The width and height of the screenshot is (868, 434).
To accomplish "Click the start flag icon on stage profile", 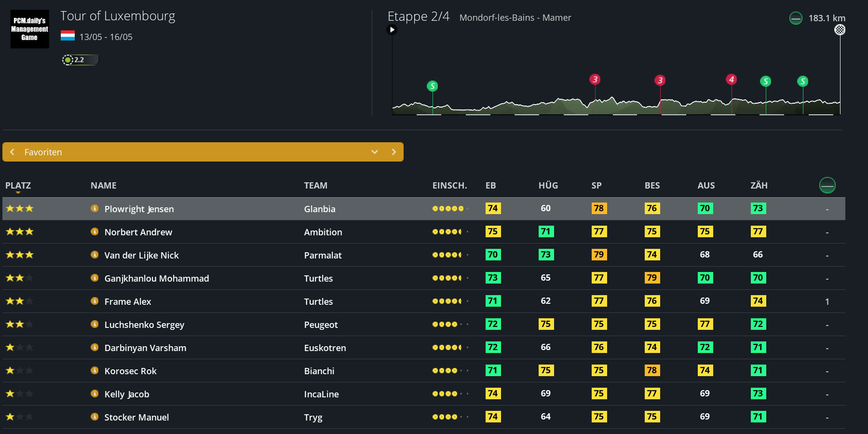I will tap(392, 30).
